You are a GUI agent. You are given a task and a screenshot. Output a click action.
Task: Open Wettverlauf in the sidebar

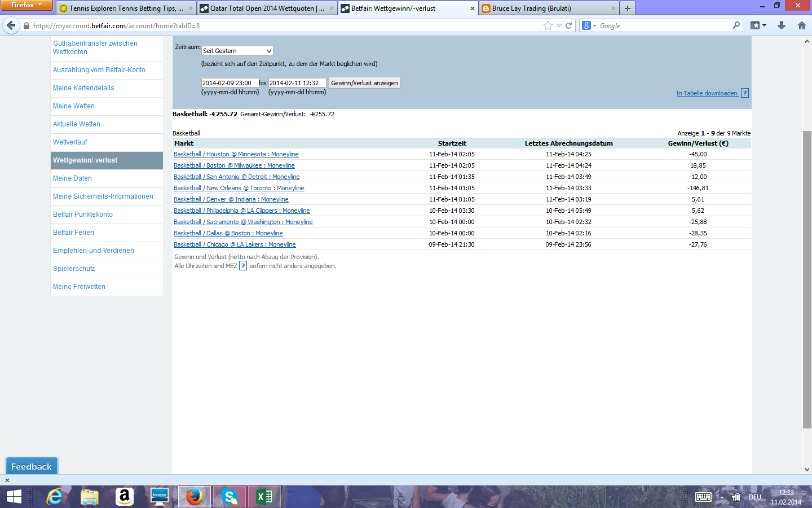point(70,142)
